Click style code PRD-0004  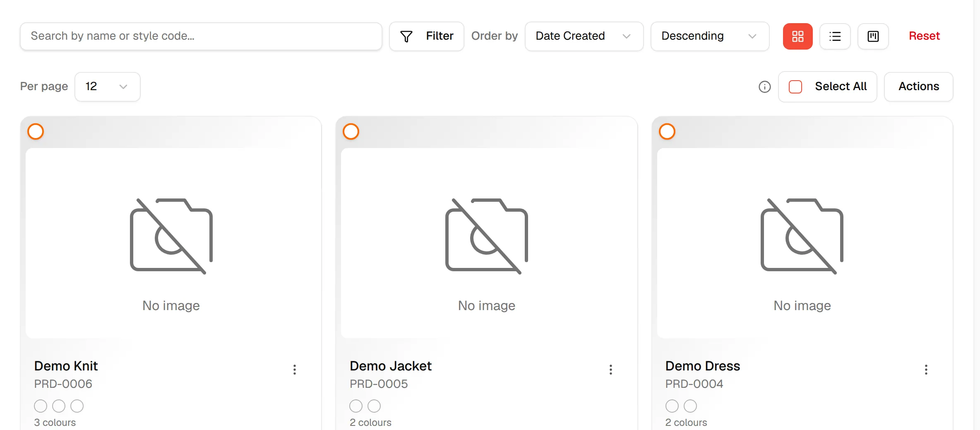coord(694,384)
